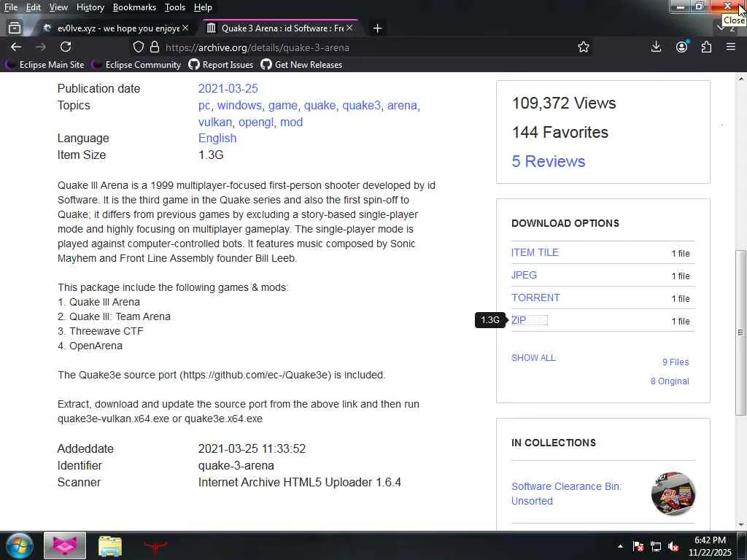Open the Bookmarks menu

[x=134, y=7]
